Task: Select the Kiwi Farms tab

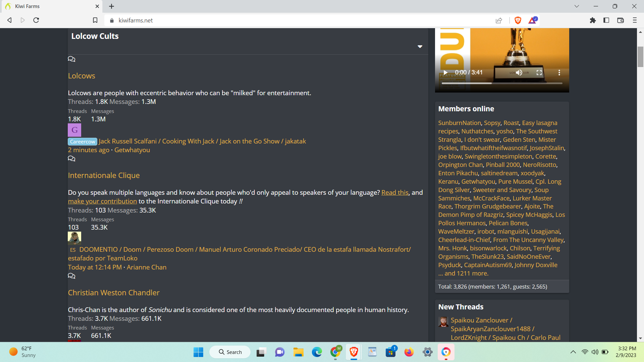Action: [x=52, y=6]
